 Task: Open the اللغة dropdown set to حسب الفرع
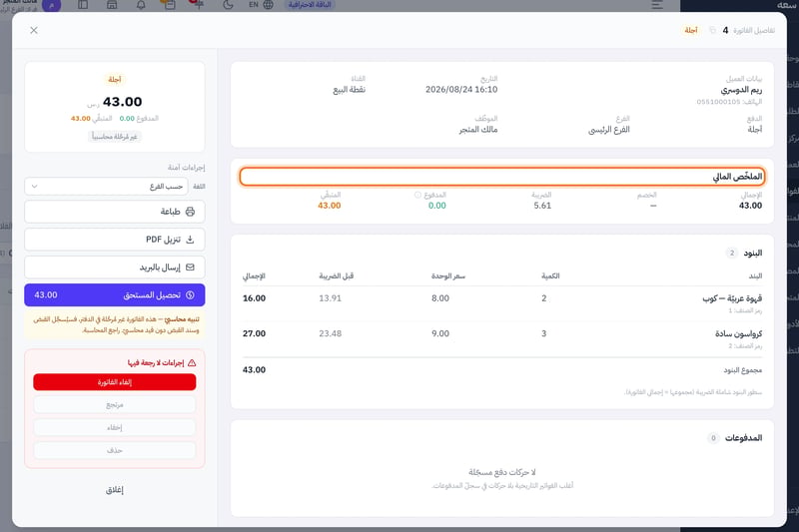pos(106,187)
